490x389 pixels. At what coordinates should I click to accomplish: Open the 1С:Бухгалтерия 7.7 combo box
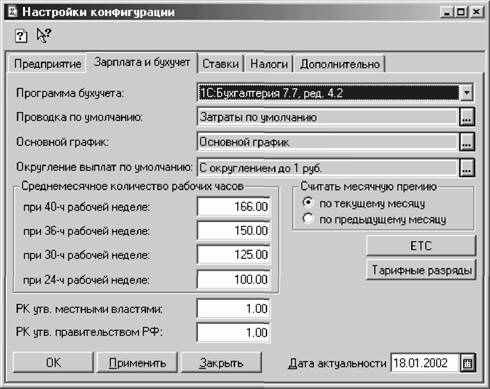coord(335,93)
